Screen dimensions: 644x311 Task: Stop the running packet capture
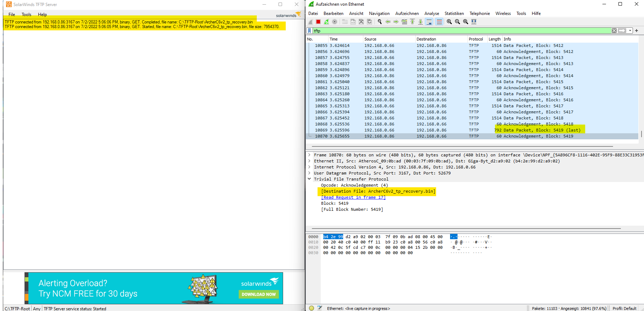tap(318, 22)
